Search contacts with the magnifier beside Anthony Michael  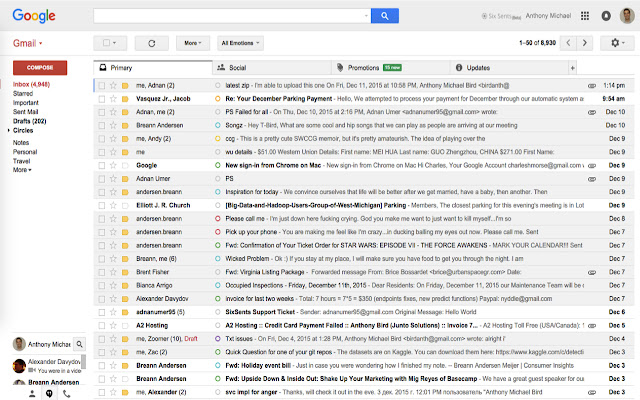[x=80, y=344]
